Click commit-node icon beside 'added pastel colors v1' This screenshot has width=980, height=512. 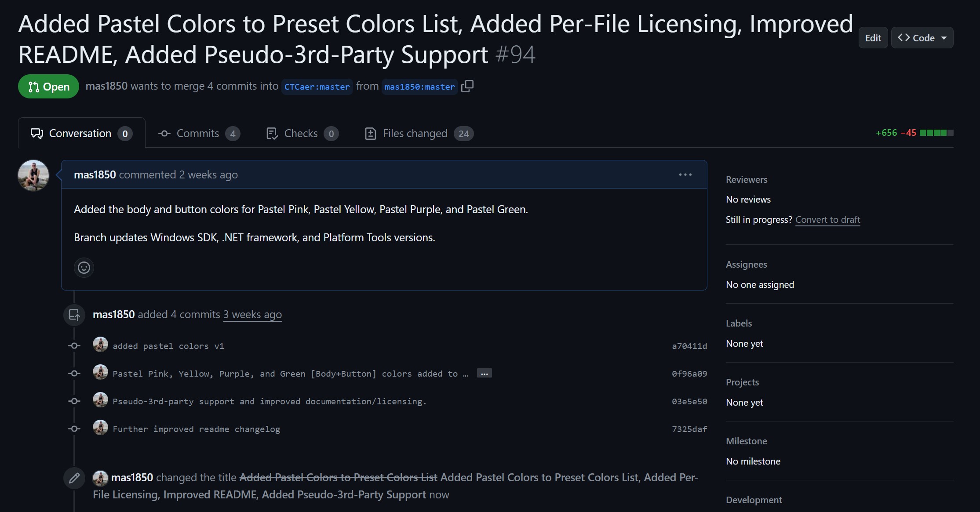coord(74,346)
